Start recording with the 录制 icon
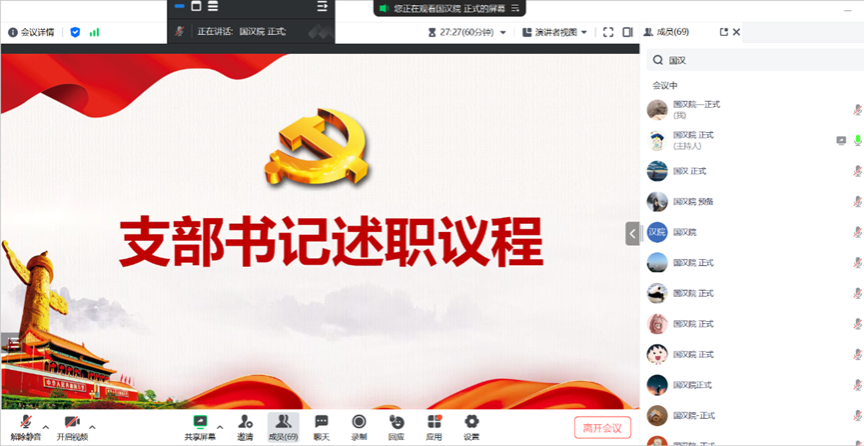The height and width of the screenshot is (446, 864). pyautogui.click(x=359, y=422)
